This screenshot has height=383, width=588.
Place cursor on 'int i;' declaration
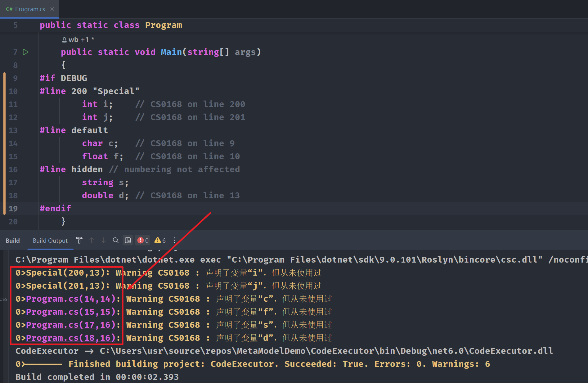pos(97,104)
